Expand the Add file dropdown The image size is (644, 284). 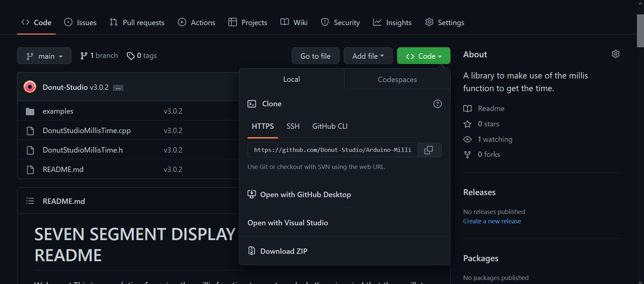point(368,56)
